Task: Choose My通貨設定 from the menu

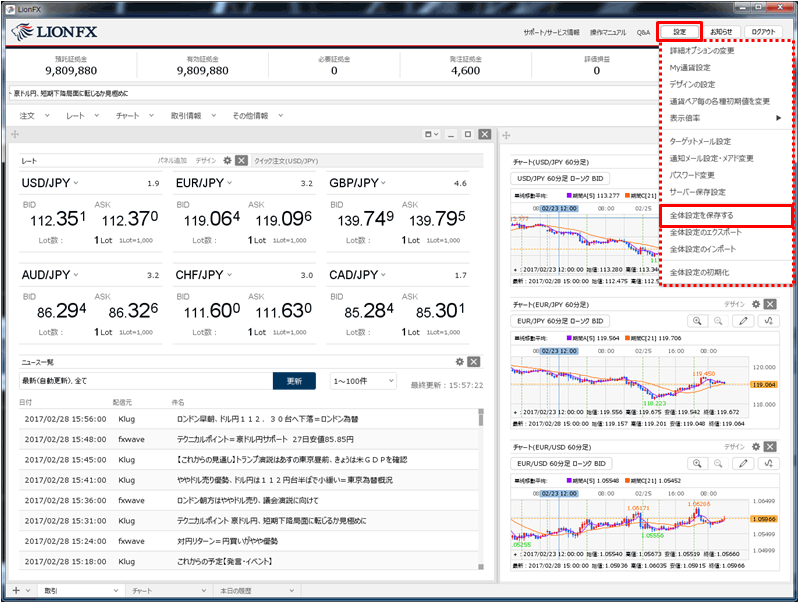Action: click(x=690, y=67)
